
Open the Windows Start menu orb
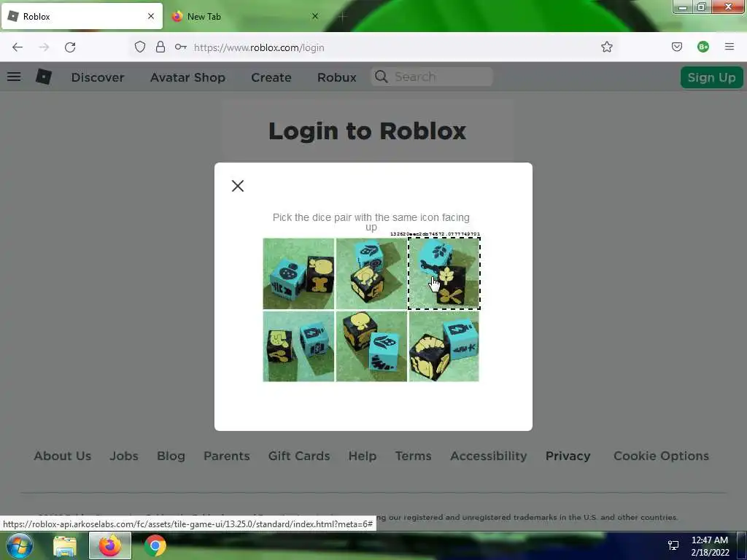[x=20, y=545]
